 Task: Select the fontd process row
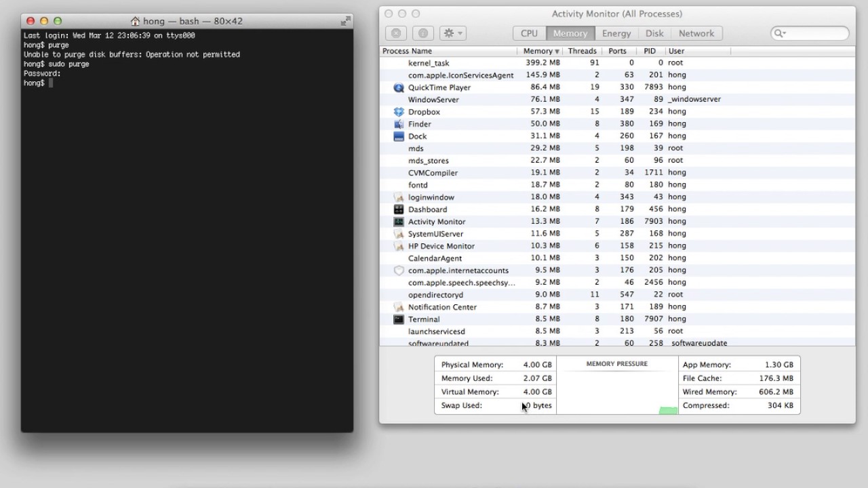(x=617, y=185)
